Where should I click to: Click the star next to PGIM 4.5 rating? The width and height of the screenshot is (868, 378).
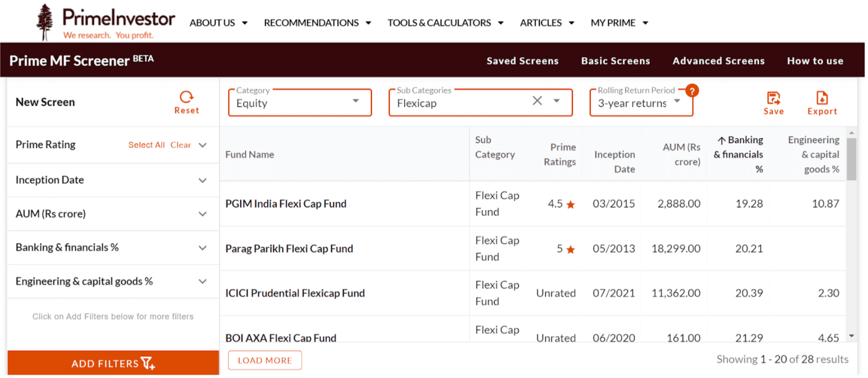(570, 204)
